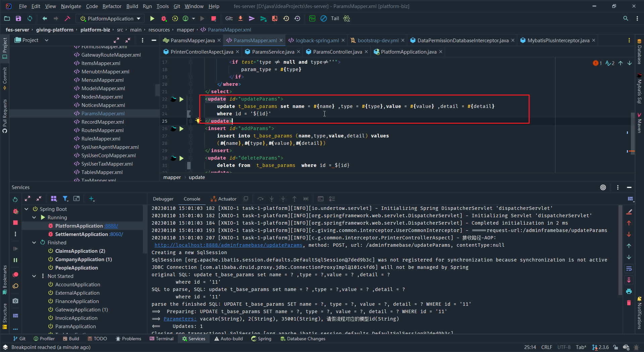This screenshot has height=352, width=644.
Task: Click the Save All disk icon
Action: 18,19
